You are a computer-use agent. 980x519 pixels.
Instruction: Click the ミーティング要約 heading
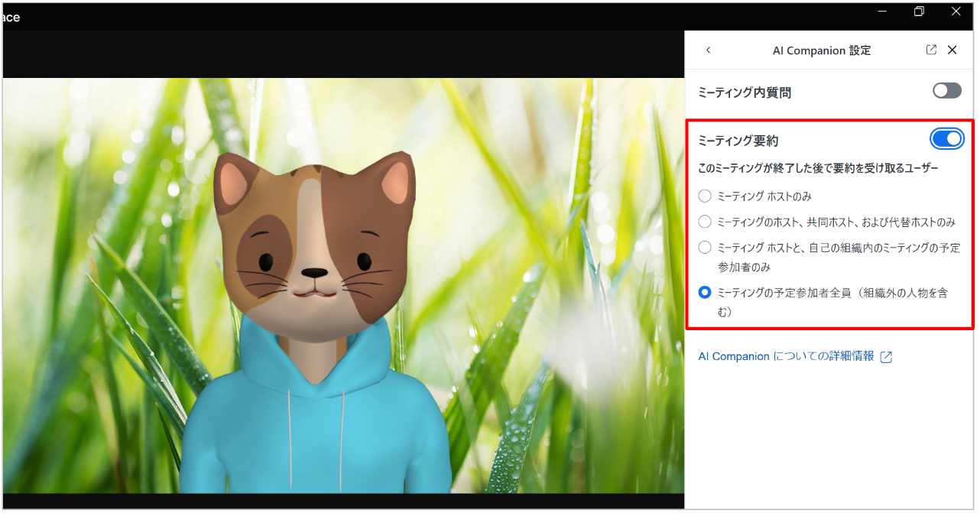point(738,141)
